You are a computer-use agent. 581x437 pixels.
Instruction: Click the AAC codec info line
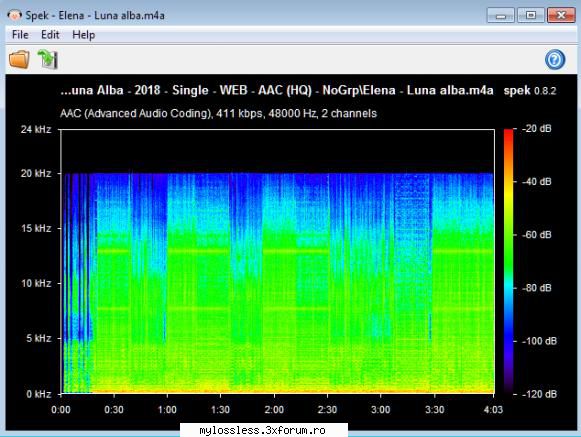click(218, 113)
